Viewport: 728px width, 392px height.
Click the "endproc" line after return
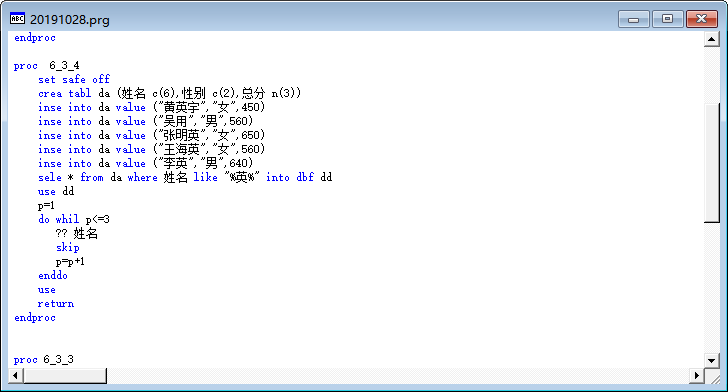click(x=35, y=318)
